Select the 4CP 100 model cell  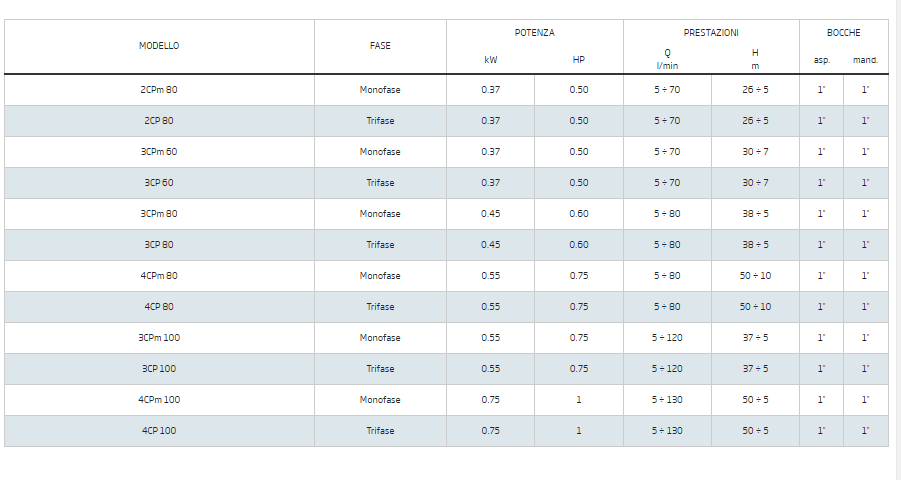point(159,431)
